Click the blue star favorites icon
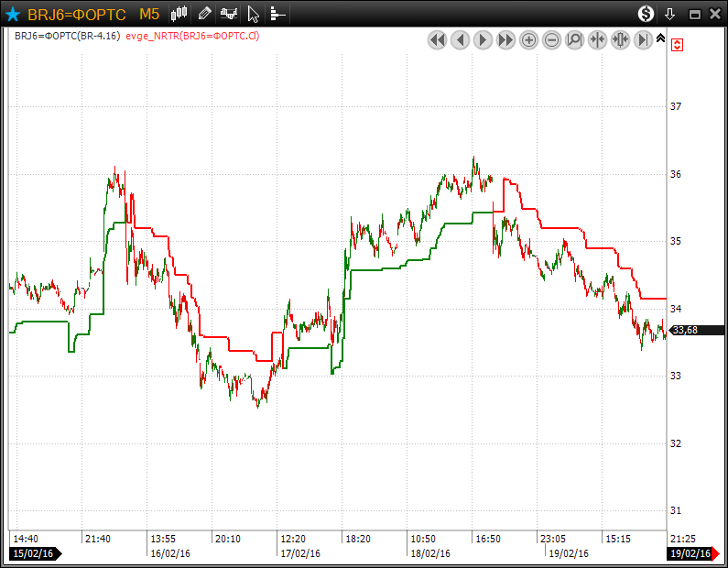This screenshot has height=568, width=728. (13, 14)
